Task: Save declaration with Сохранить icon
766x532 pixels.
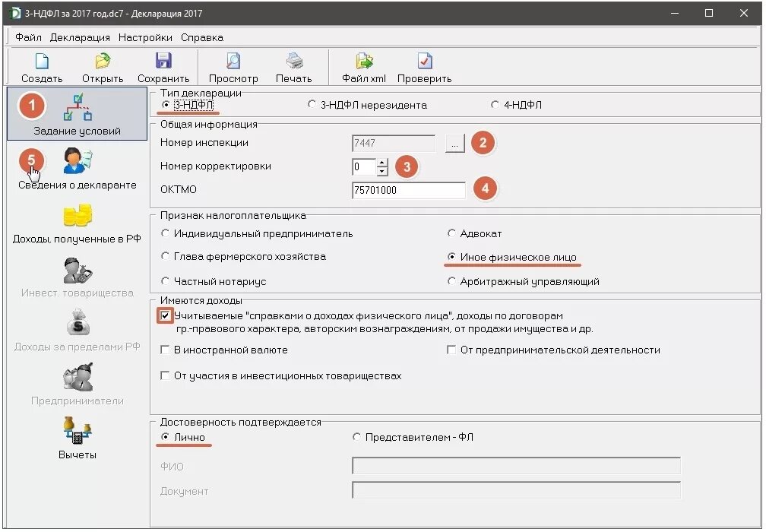Action: coord(163,61)
